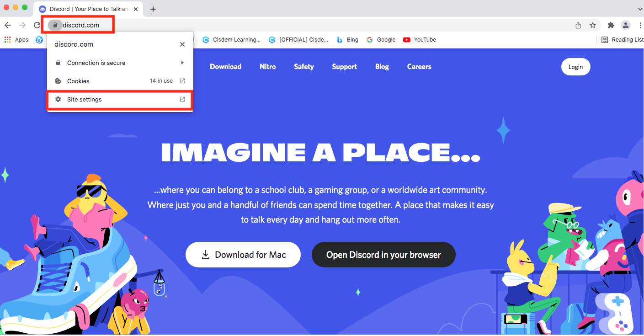Open the Cisdem Learning bookmark

click(x=232, y=40)
